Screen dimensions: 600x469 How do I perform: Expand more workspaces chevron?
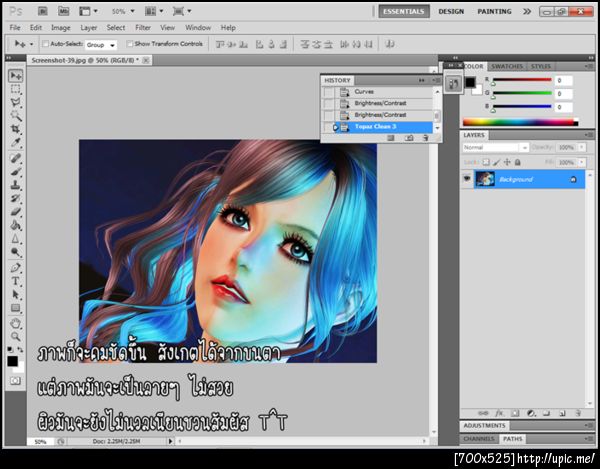pos(527,11)
